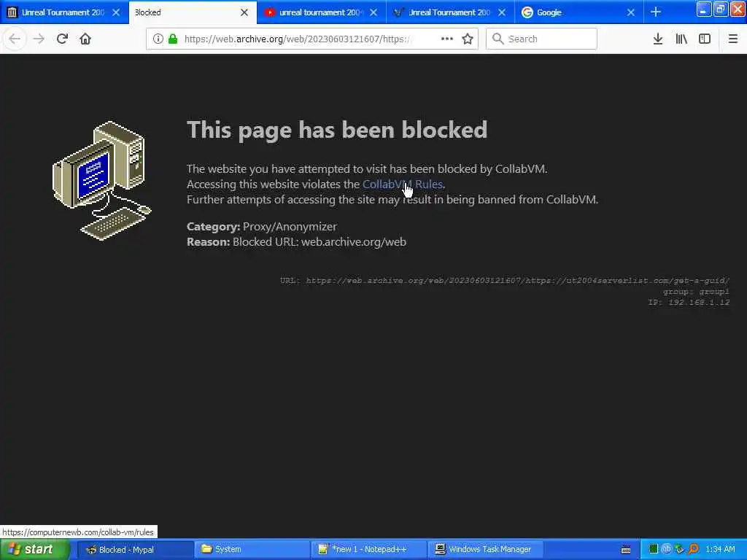Go to the browser home page icon
This screenshot has height=560, width=747.
(85, 39)
